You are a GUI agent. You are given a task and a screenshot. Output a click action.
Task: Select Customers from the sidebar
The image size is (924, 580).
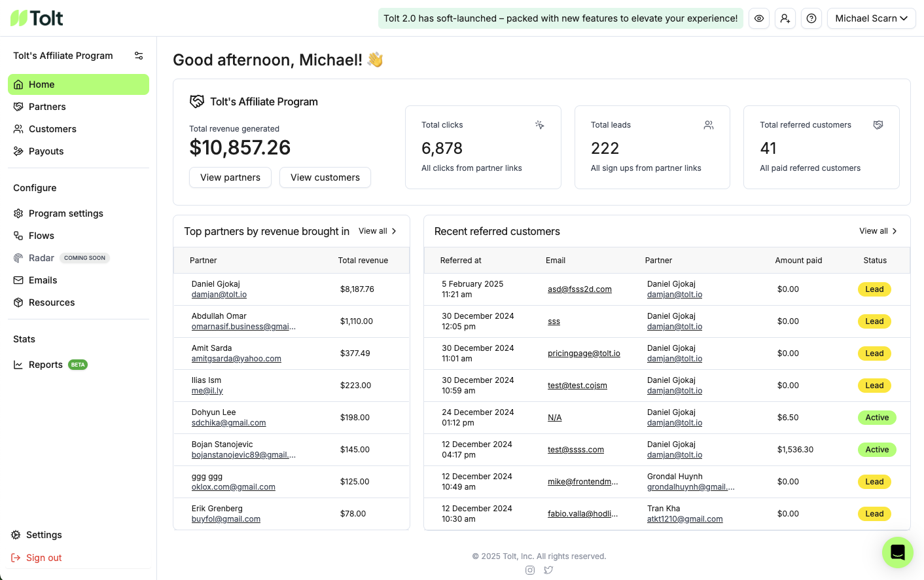(52, 128)
